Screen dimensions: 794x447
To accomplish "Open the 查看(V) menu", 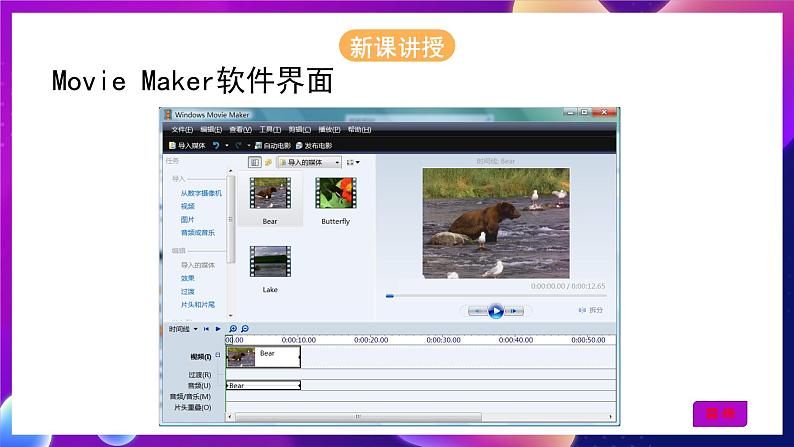I will pos(240,130).
